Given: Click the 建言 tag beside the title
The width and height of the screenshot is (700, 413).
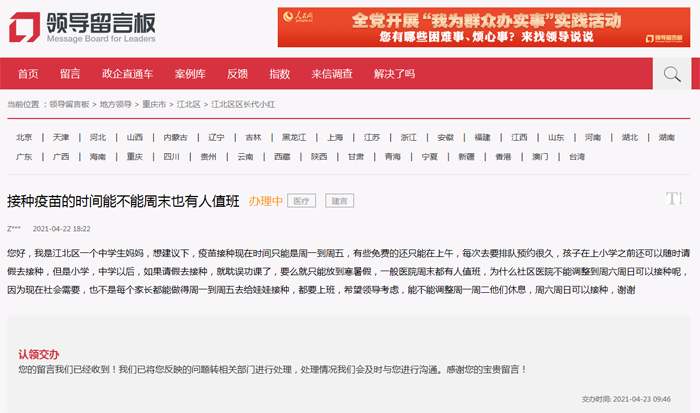Looking at the screenshot, I should pos(339,201).
